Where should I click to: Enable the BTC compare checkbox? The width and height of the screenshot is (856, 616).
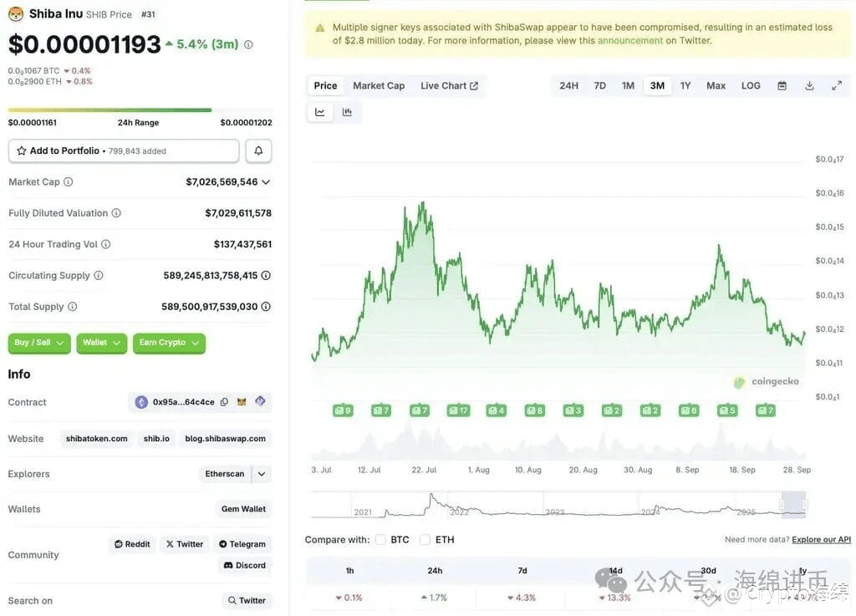pyautogui.click(x=380, y=540)
